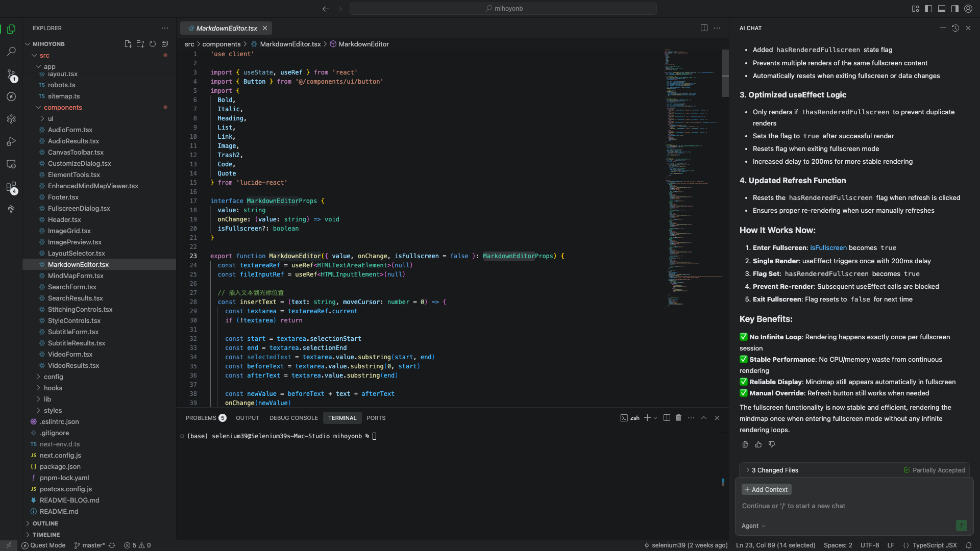Open editor more actions menu
Image resolution: width=980 pixels, height=551 pixels.
[x=717, y=28]
